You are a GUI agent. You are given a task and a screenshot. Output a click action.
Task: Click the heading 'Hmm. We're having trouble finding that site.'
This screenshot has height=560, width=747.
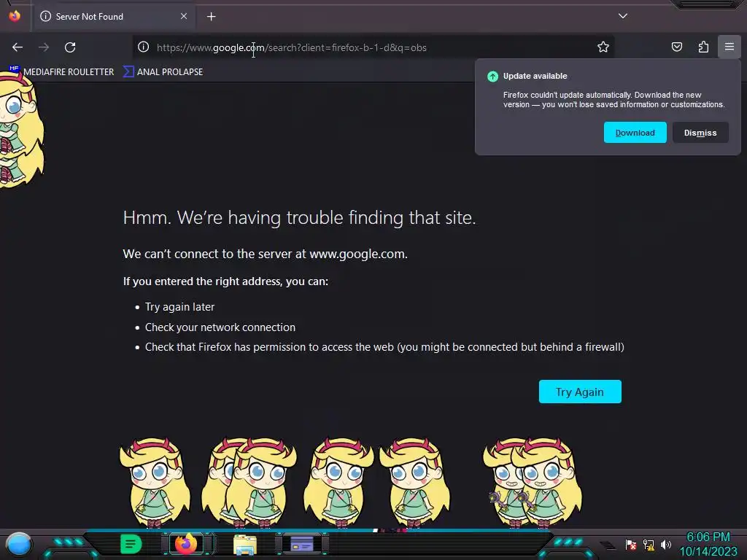(299, 217)
